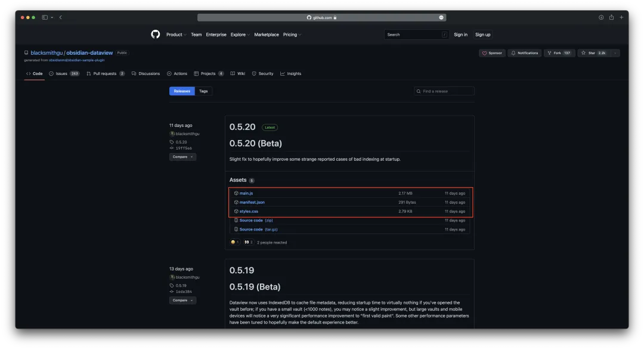Switch to the Wiki tab

click(x=238, y=74)
